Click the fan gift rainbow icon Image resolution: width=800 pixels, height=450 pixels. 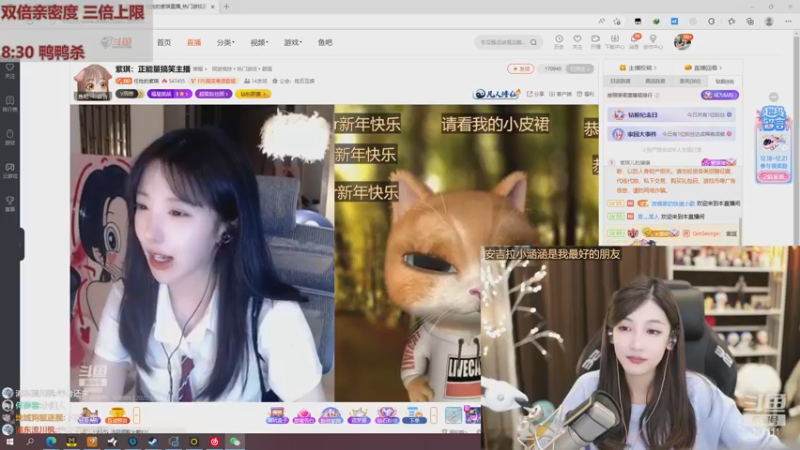[x=331, y=415]
